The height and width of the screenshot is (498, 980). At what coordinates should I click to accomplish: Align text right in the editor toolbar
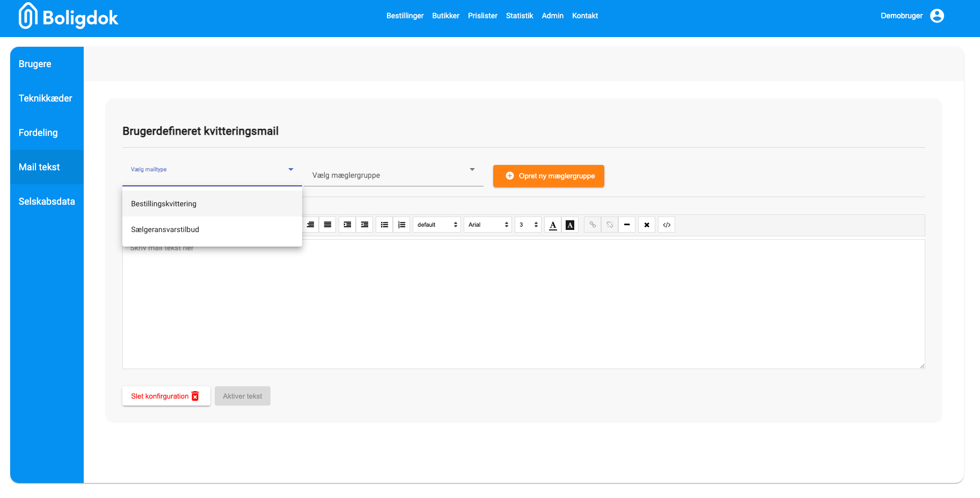coord(310,225)
